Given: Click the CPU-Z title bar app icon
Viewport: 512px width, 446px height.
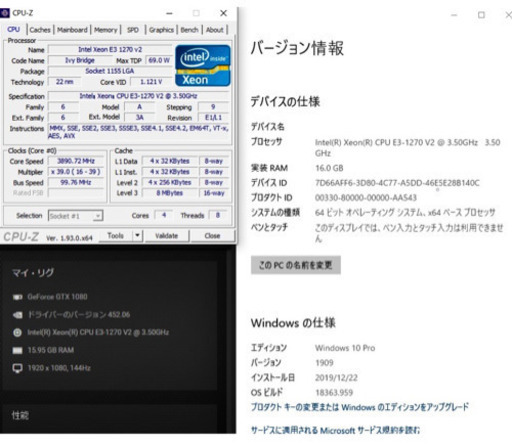Looking at the screenshot, I should click(5, 13).
